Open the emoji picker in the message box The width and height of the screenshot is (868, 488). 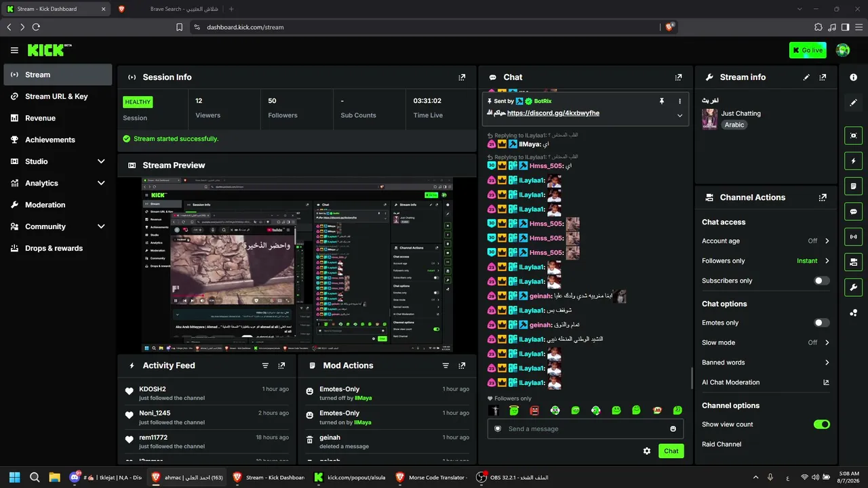pos(673,428)
